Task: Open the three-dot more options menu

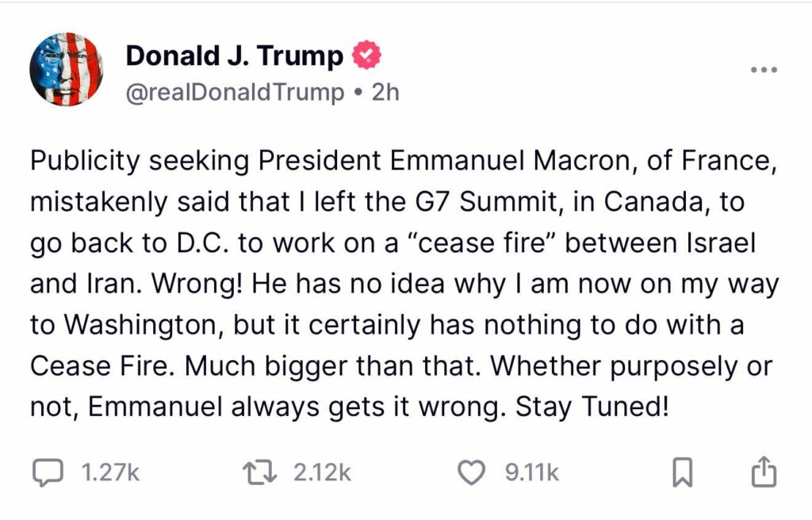Action: coord(764,70)
